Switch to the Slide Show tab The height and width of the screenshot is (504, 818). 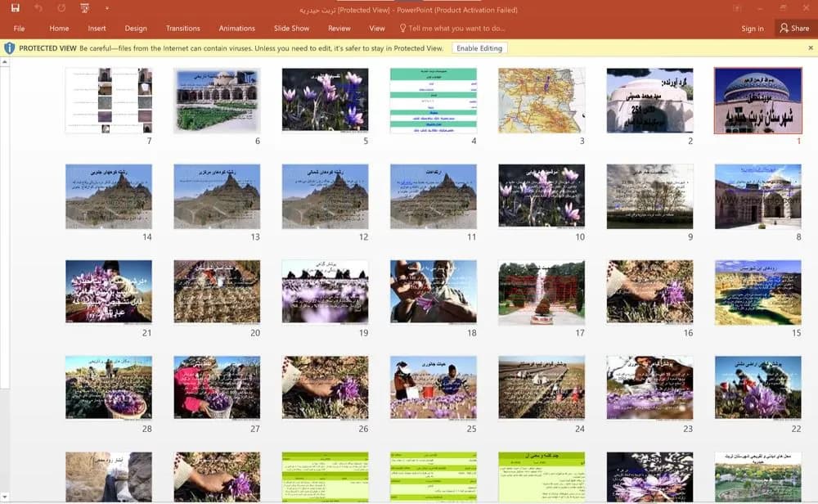click(x=292, y=28)
